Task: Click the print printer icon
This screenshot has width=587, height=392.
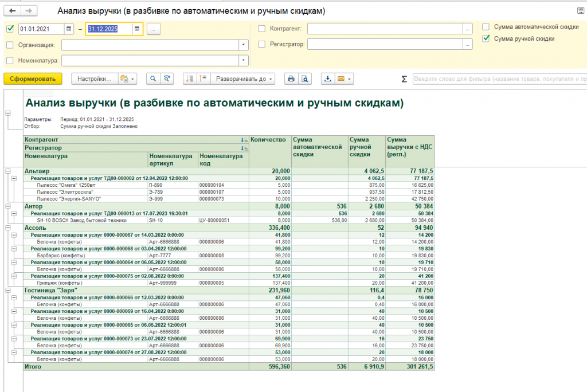Action: coord(291,79)
